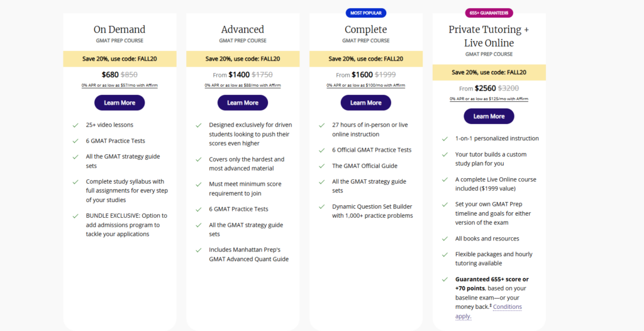
Task: Click checkmark beside Dynamic Question Set Builder
Action: coord(322,206)
